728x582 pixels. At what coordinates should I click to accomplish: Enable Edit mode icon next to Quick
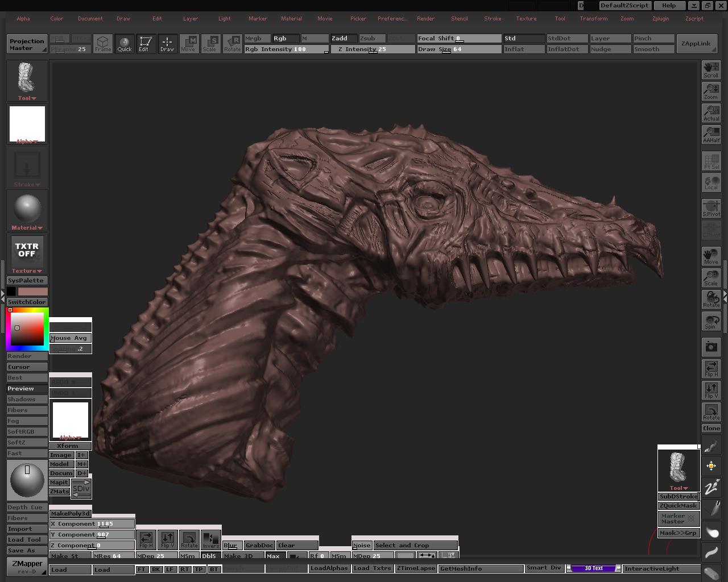tap(145, 44)
